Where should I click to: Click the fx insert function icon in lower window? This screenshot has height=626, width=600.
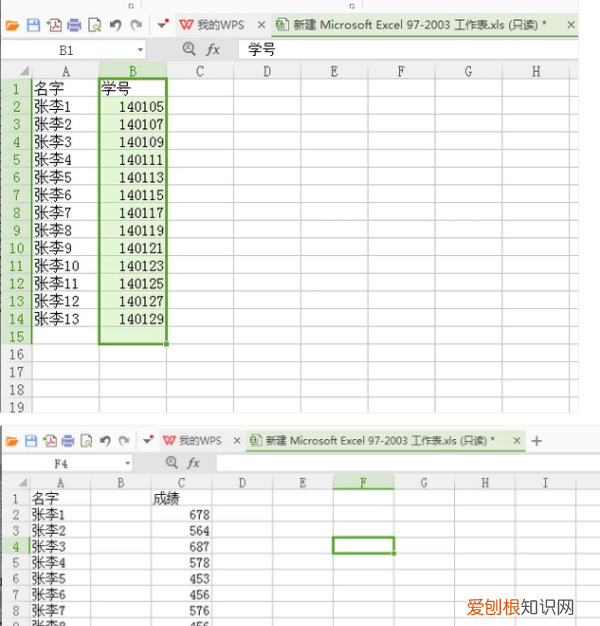[x=194, y=463]
